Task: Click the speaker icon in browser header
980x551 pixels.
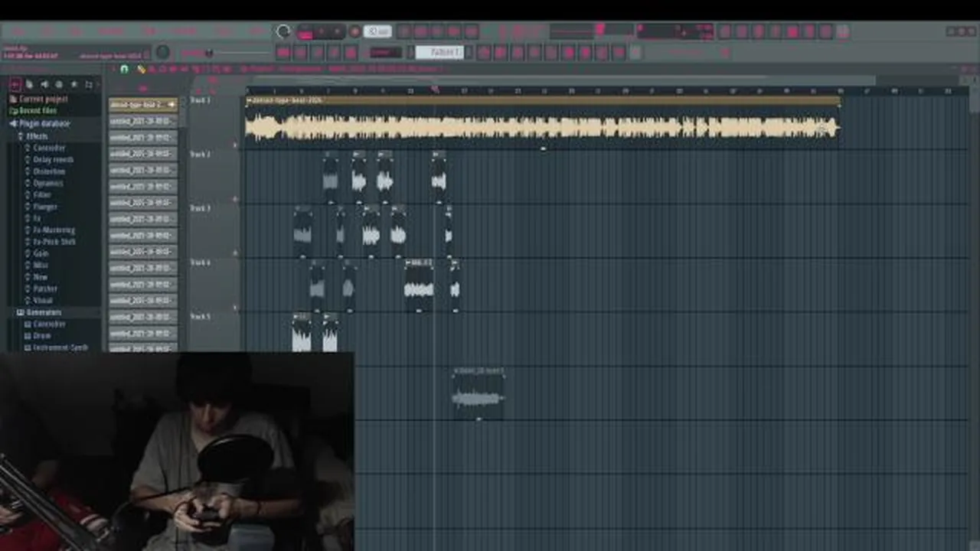Action: click(44, 84)
